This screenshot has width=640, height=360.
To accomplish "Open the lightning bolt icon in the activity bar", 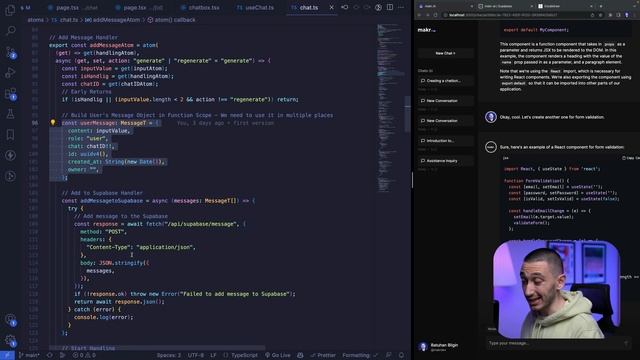I will (x=10, y=156).
